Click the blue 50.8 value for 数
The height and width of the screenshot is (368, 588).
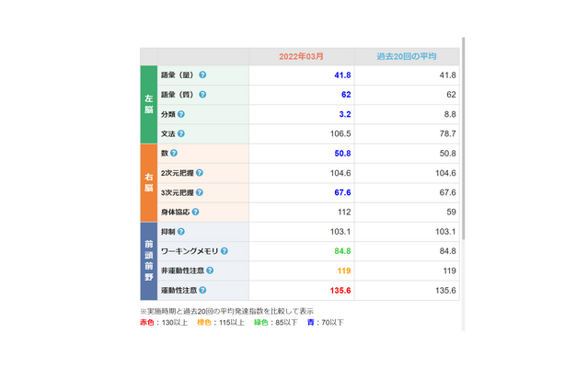pyautogui.click(x=342, y=154)
